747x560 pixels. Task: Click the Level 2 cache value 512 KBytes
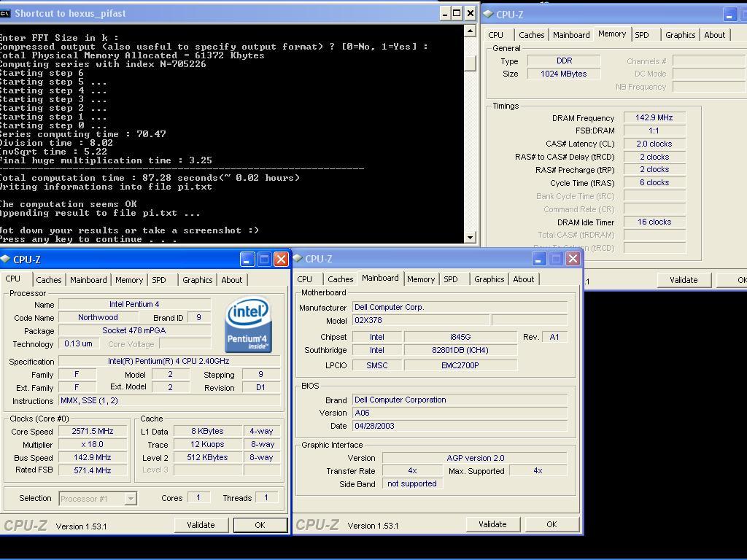[x=208, y=457]
